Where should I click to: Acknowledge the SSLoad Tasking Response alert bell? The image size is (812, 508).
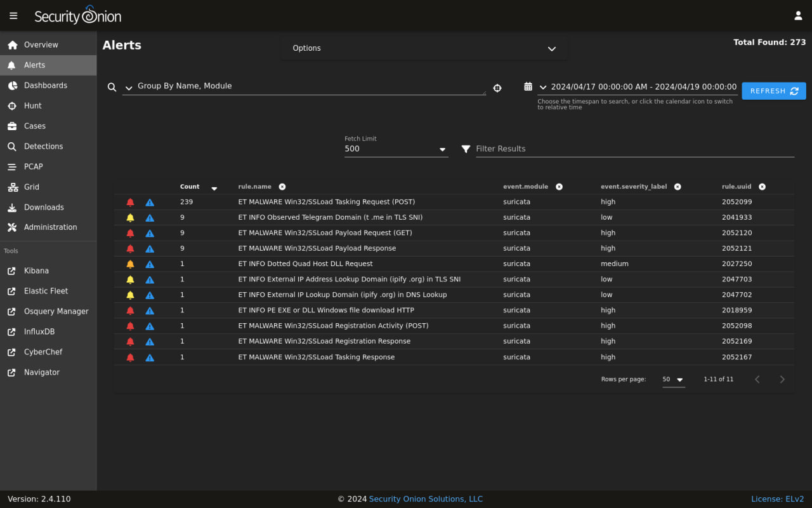point(131,358)
